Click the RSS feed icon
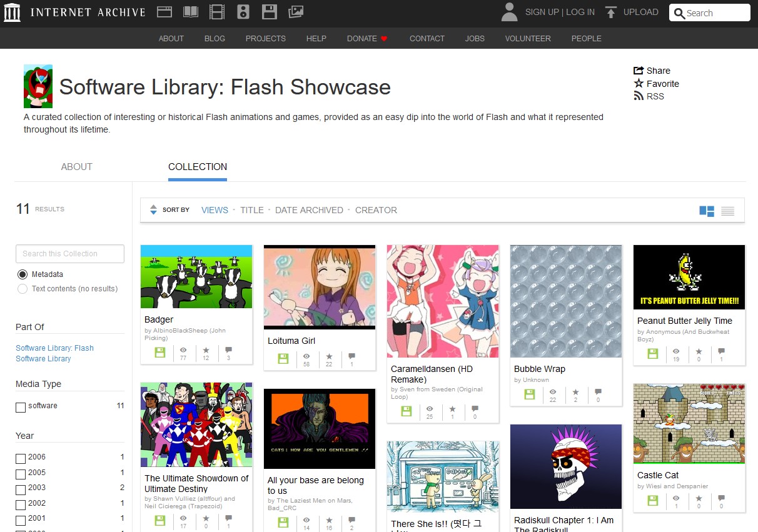 639,96
